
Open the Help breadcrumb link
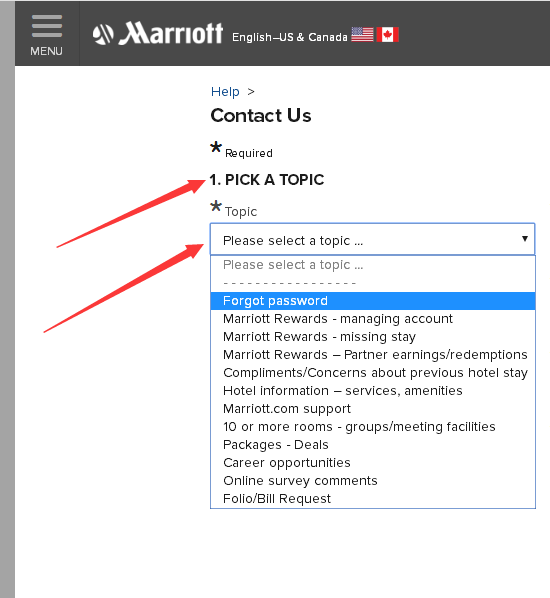(x=225, y=92)
